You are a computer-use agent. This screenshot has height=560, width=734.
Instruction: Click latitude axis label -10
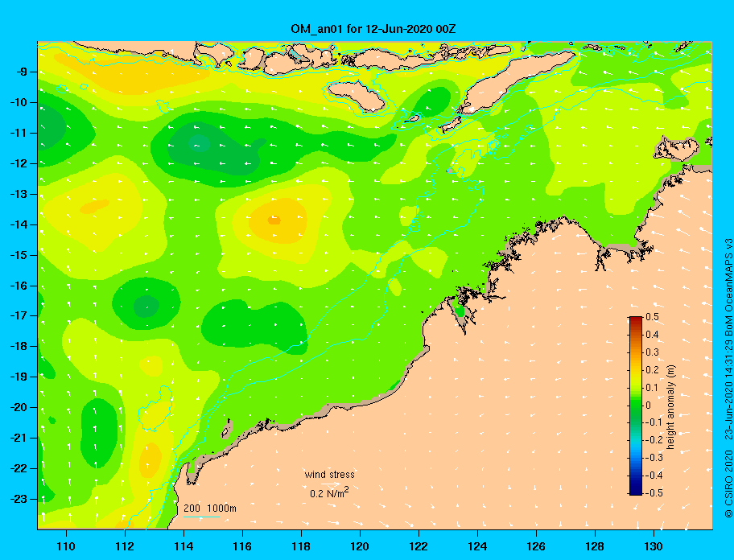point(21,102)
